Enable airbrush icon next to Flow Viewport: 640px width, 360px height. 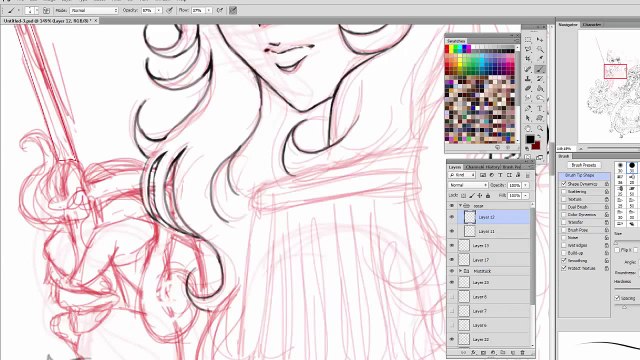tap(220, 10)
